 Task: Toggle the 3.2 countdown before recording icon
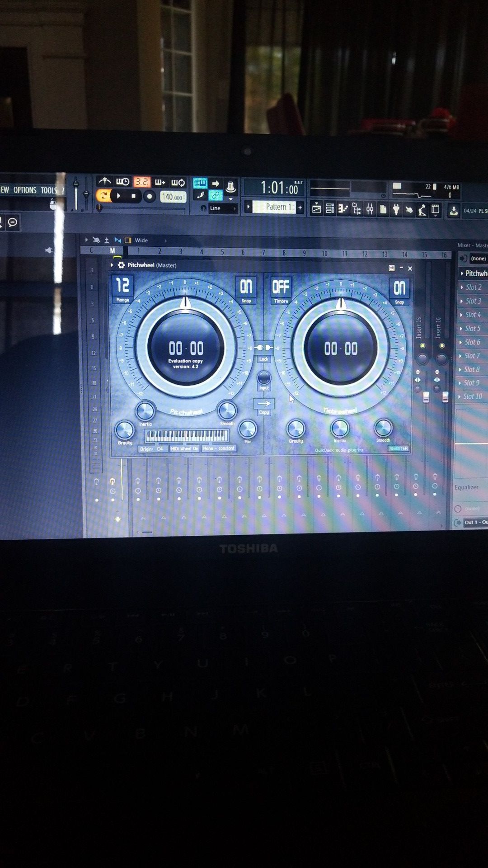(141, 182)
